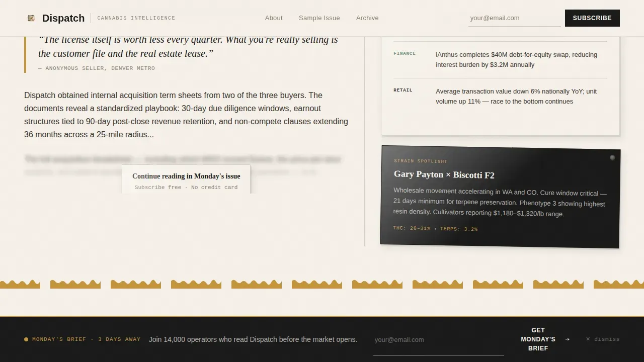The height and width of the screenshot is (362, 644).
Task: Dismiss the Monday's Brief banner
Action: (x=603, y=339)
